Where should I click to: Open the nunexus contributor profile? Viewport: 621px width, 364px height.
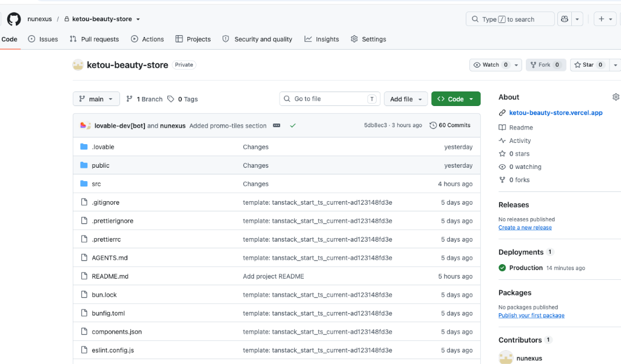529,358
